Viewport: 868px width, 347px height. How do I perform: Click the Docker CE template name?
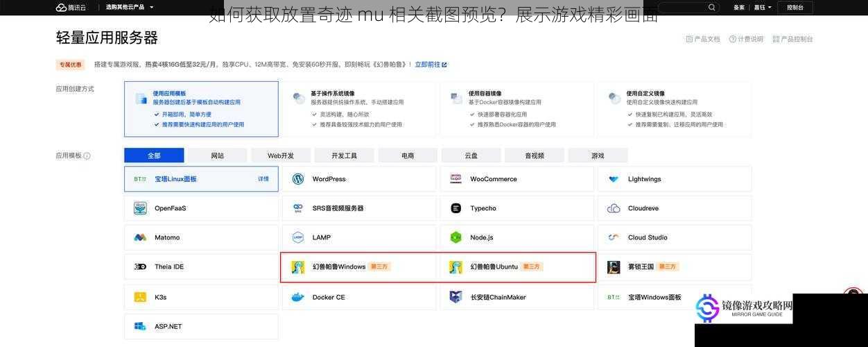point(329,297)
